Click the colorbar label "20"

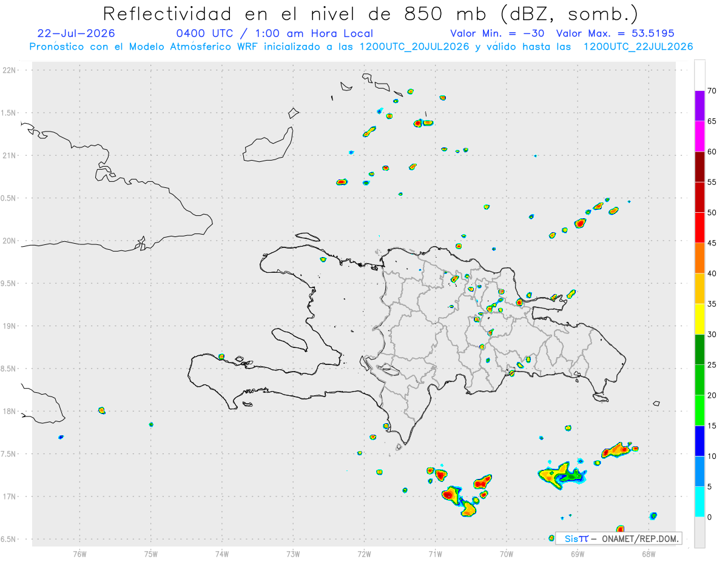coord(712,395)
